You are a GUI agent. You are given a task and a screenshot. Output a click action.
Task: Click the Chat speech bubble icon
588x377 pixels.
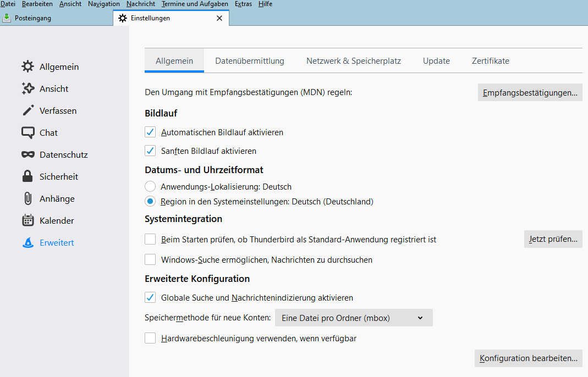click(x=28, y=132)
